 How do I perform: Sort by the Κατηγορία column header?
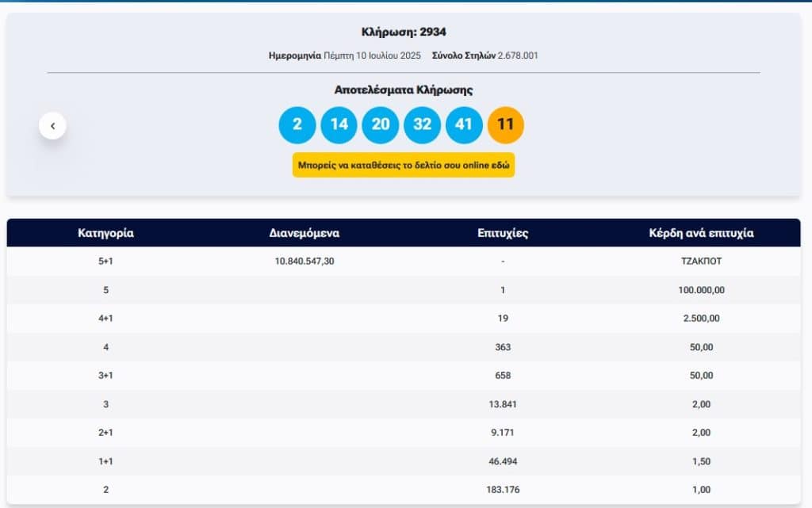(x=105, y=233)
